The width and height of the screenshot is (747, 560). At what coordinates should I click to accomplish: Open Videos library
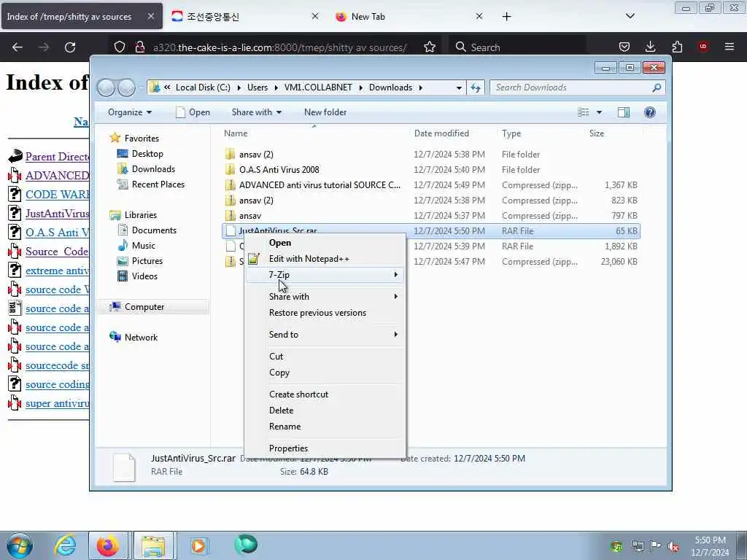click(144, 276)
